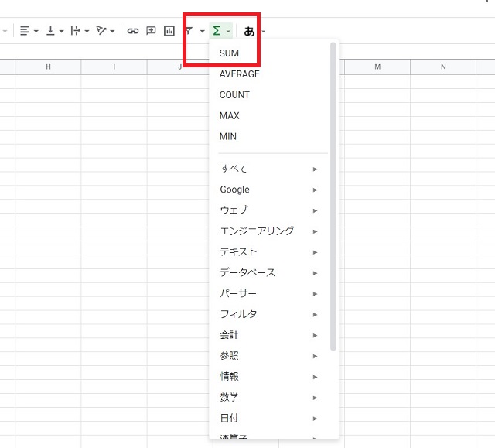Select column H header
The width and height of the screenshot is (495, 448).
(x=48, y=67)
